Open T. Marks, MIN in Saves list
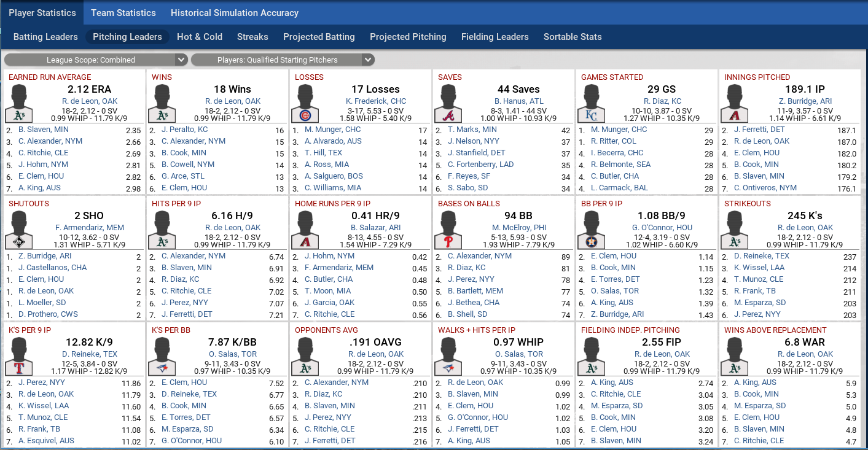The height and width of the screenshot is (450, 868). (x=472, y=130)
